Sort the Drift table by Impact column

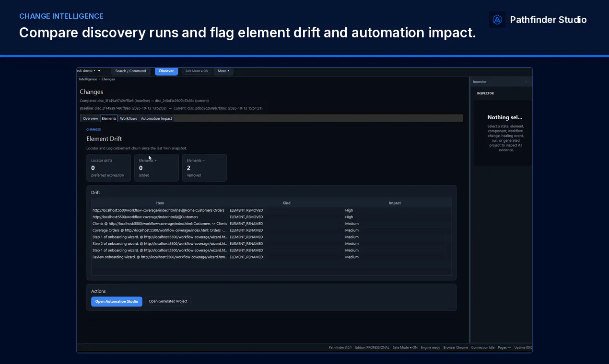click(x=395, y=203)
